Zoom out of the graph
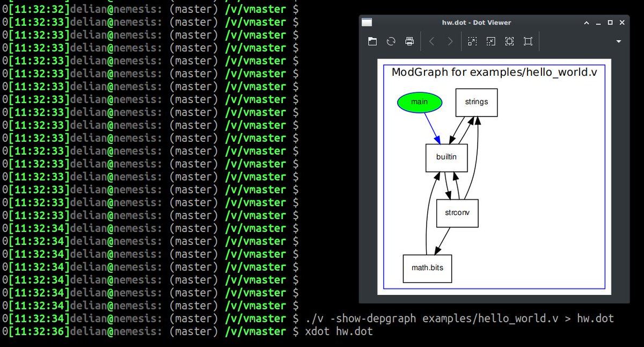This screenshot has height=347, width=644. pyautogui.click(x=491, y=41)
